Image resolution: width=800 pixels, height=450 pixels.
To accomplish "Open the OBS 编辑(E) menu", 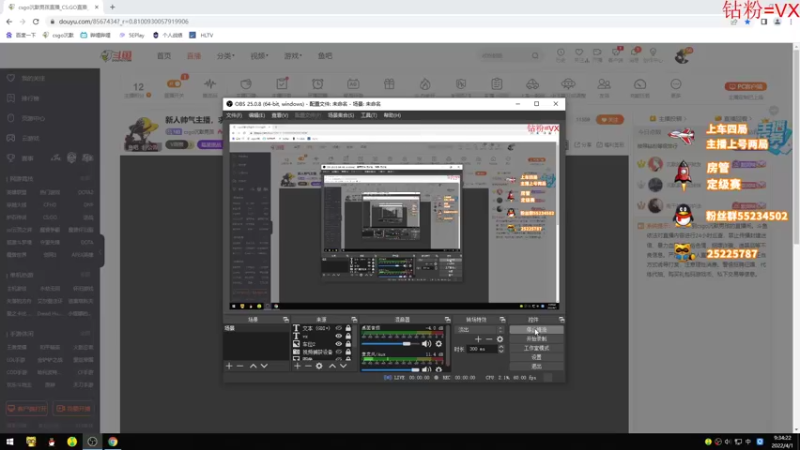I will [x=256, y=115].
